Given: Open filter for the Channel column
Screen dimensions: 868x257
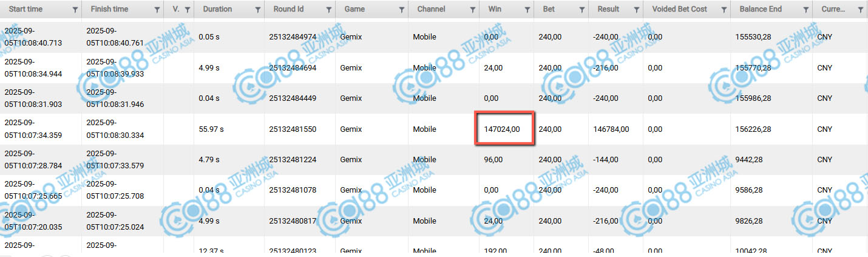Looking at the screenshot, I should (x=472, y=10).
